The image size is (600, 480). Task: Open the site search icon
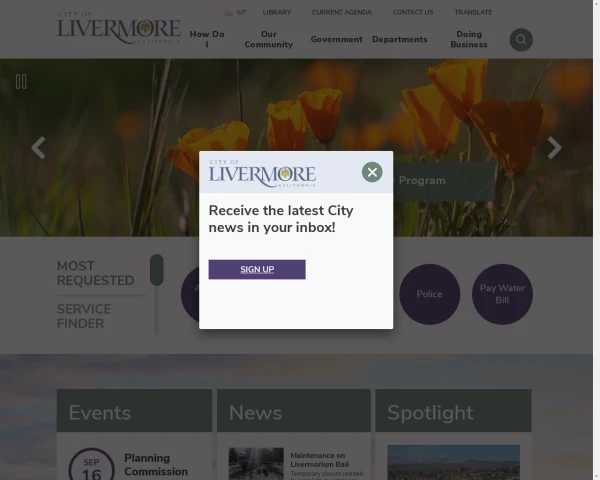point(521,39)
